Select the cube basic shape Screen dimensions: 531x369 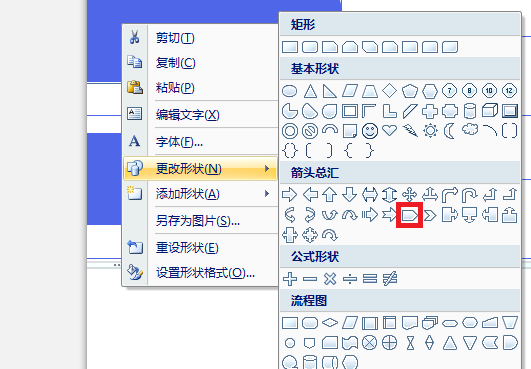pos(490,110)
